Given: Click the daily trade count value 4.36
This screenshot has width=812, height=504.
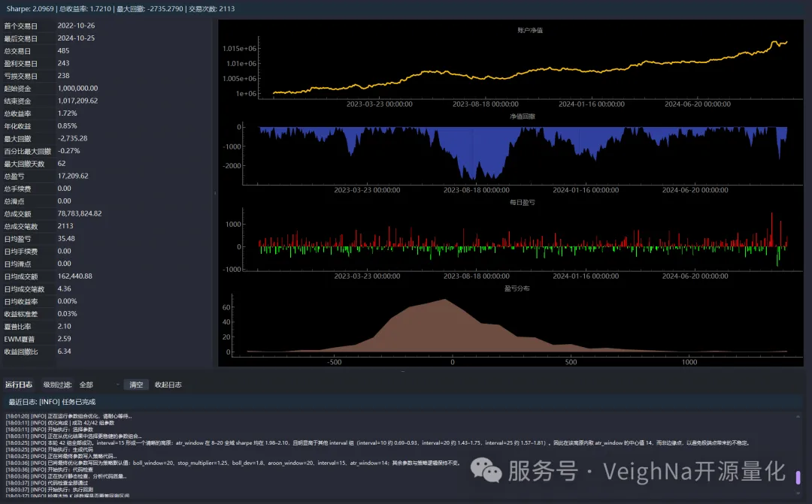Looking at the screenshot, I should (64, 288).
